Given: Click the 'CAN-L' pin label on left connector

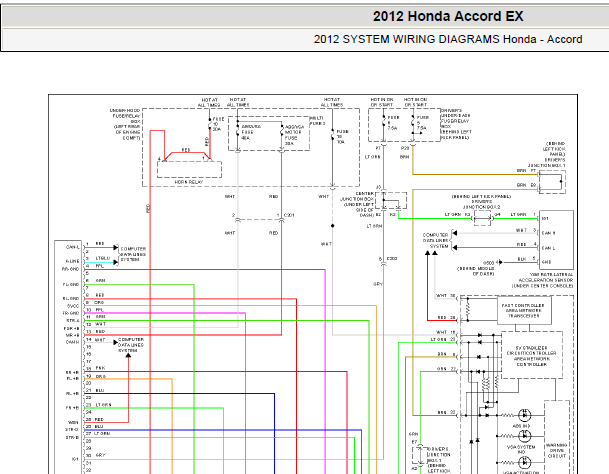Looking at the screenshot, I should 73,247.
